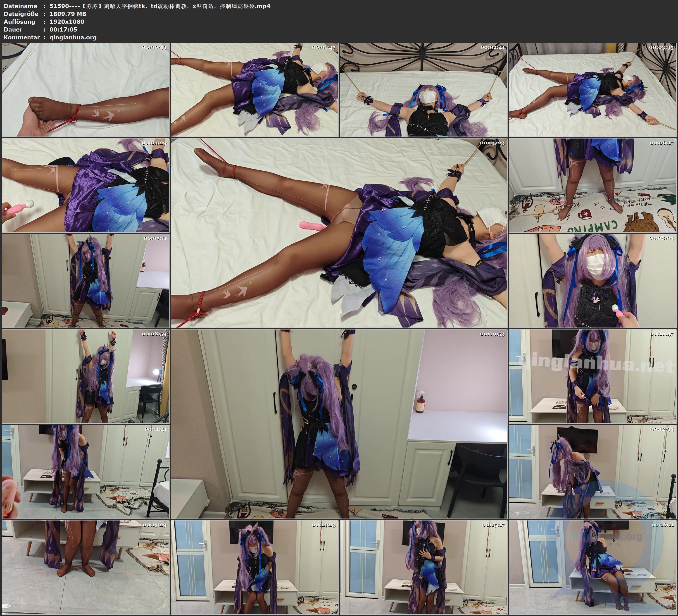
Task: Click the large frame stamped 00:05:23
Action: [x=339, y=233]
